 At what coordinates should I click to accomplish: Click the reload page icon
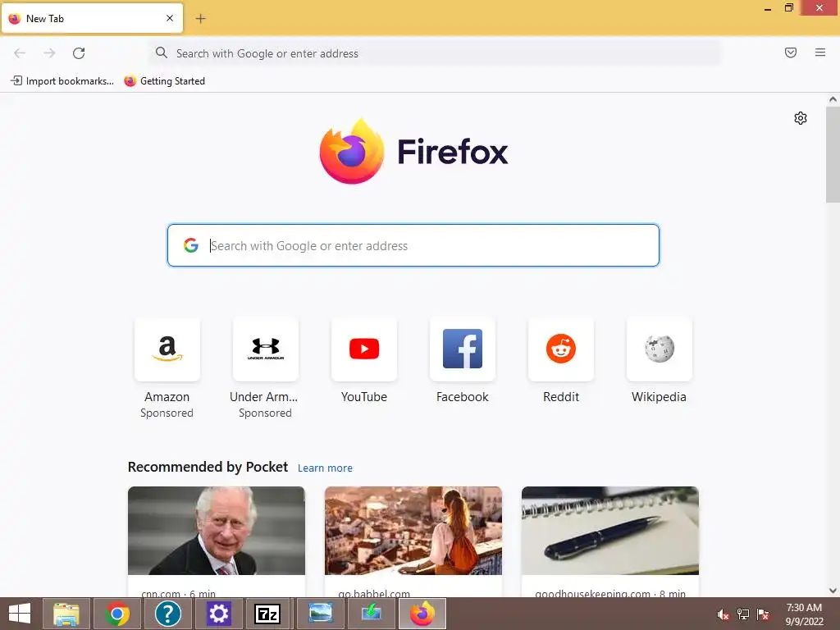click(79, 53)
